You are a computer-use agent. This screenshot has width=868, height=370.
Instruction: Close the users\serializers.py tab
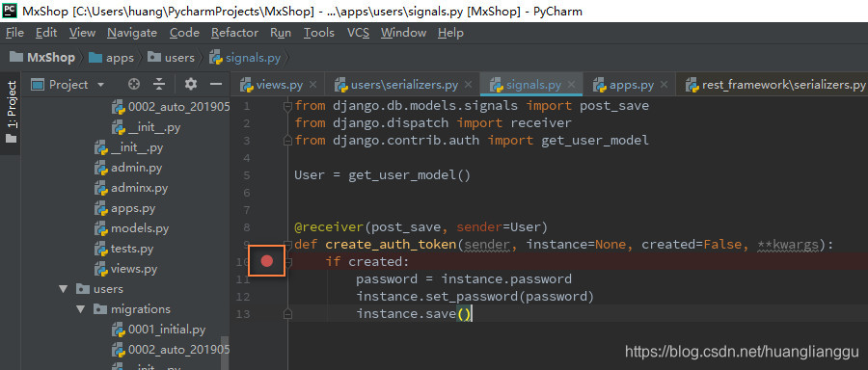point(469,85)
